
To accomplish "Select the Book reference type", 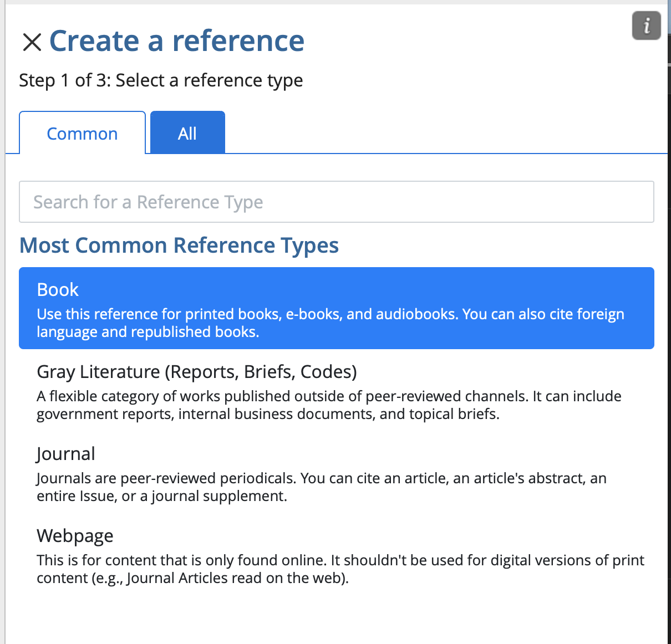I will coord(58,289).
